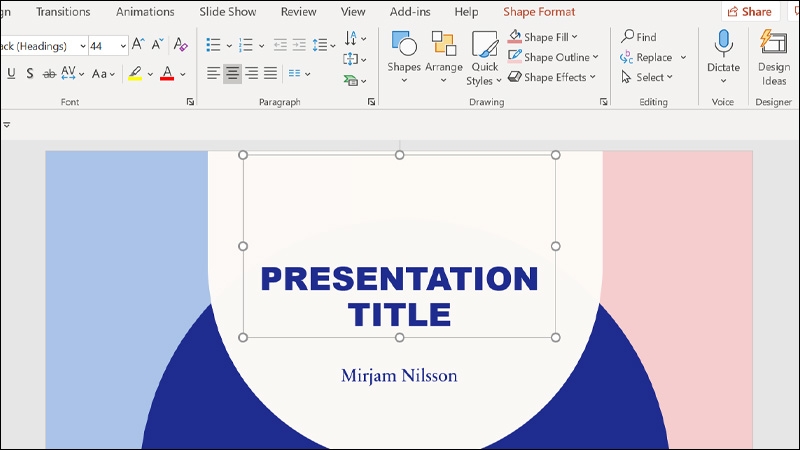Open Arrange menu
The width and height of the screenshot is (800, 450).
444,57
